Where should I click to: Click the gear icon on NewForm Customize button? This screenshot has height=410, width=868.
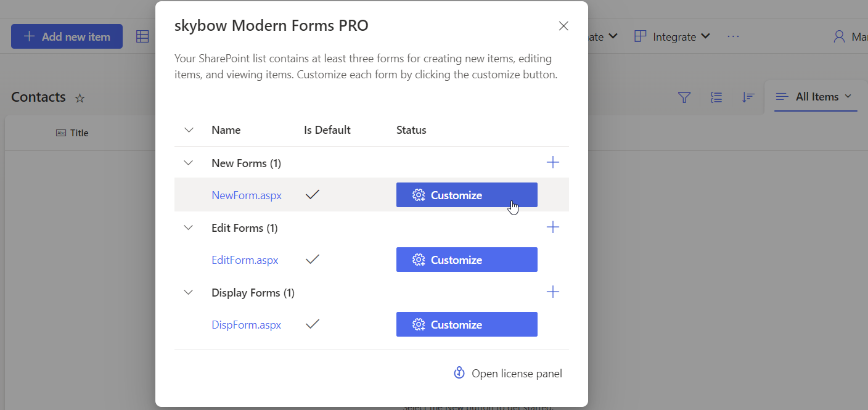coord(419,195)
